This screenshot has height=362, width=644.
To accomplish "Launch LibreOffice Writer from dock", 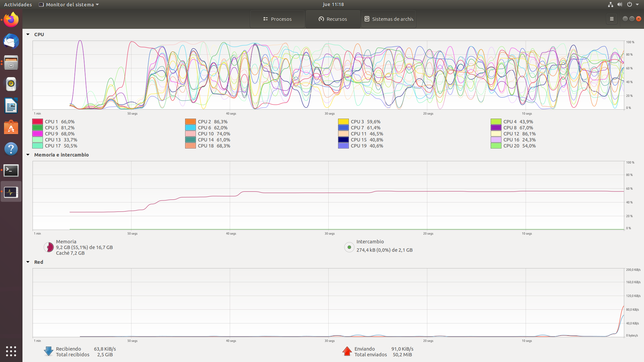I will (x=11, y=106).
